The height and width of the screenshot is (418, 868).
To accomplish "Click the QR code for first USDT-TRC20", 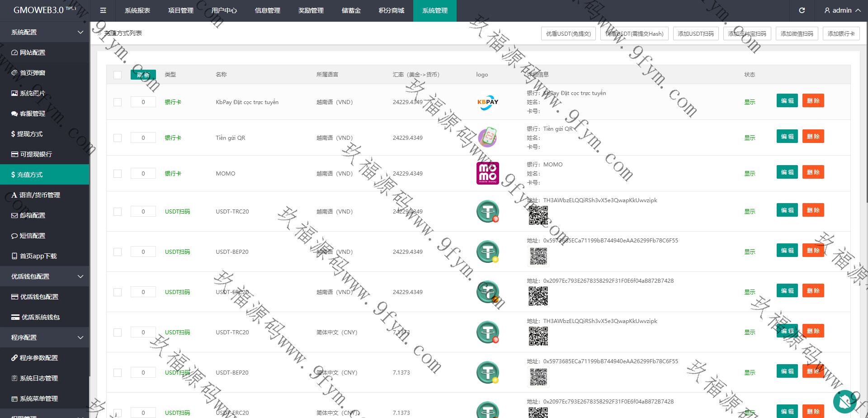I will point(538,215).
